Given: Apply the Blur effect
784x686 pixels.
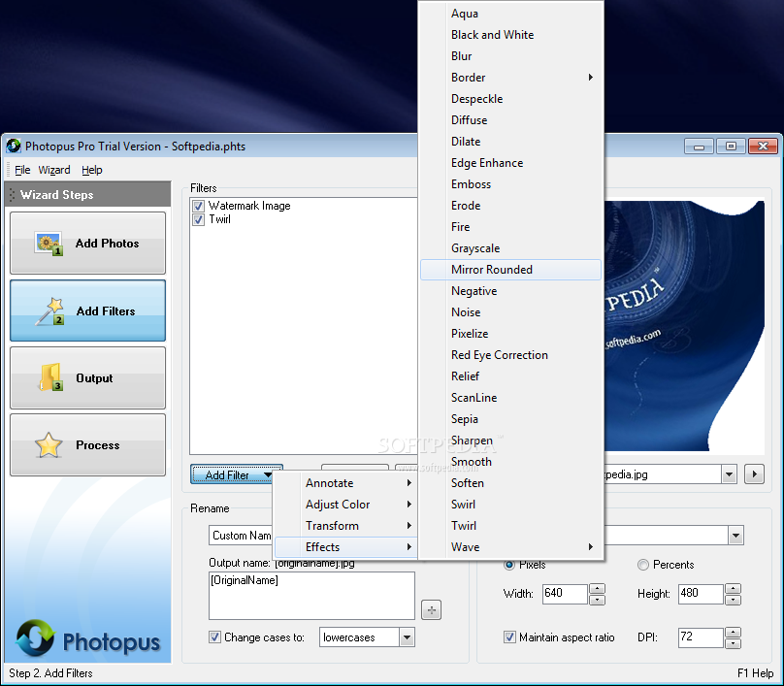Looking at the screenshot, I should pyautogui.click(x=510, y=56).
